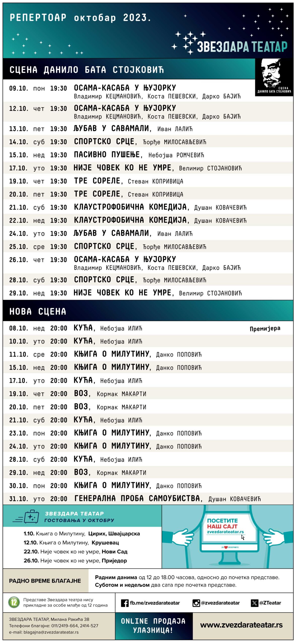The width and height of the screenshot is (296, 644).
Task: Open the zvezdarateatar.rs link on monitor
Action: coord(225,532)
